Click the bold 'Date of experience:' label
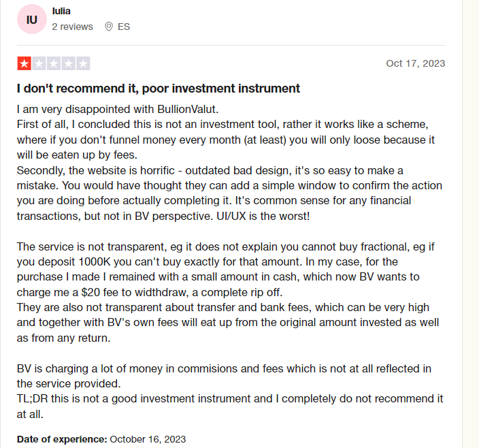Image resolution: width=479 pixels, height=448 pixels. 62,439
